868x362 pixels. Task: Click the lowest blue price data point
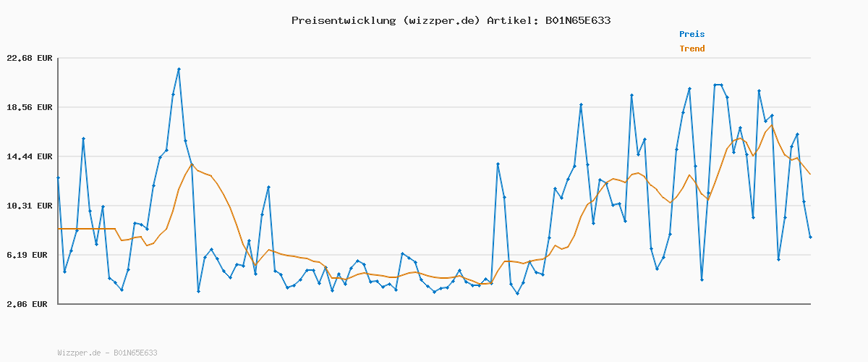[517, 293]
